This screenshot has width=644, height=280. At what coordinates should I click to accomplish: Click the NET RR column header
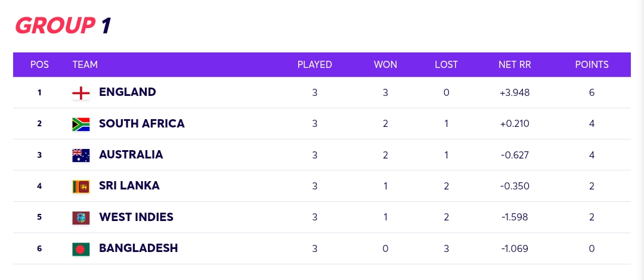coord(515,64)
